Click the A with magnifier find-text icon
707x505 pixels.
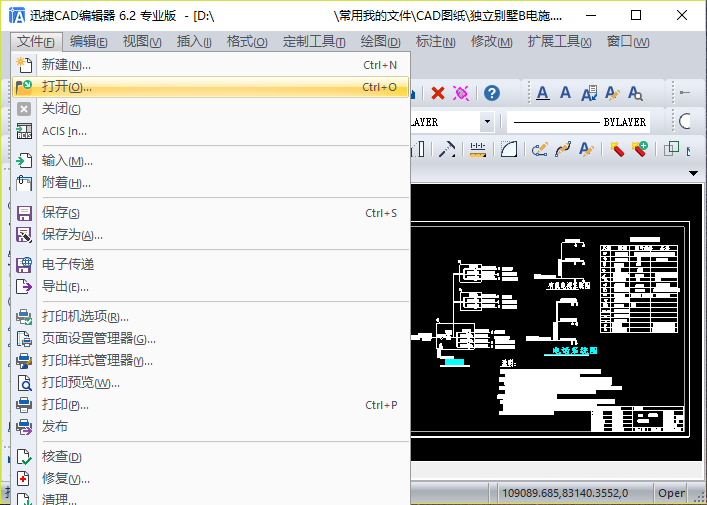(x=635, y=93)
